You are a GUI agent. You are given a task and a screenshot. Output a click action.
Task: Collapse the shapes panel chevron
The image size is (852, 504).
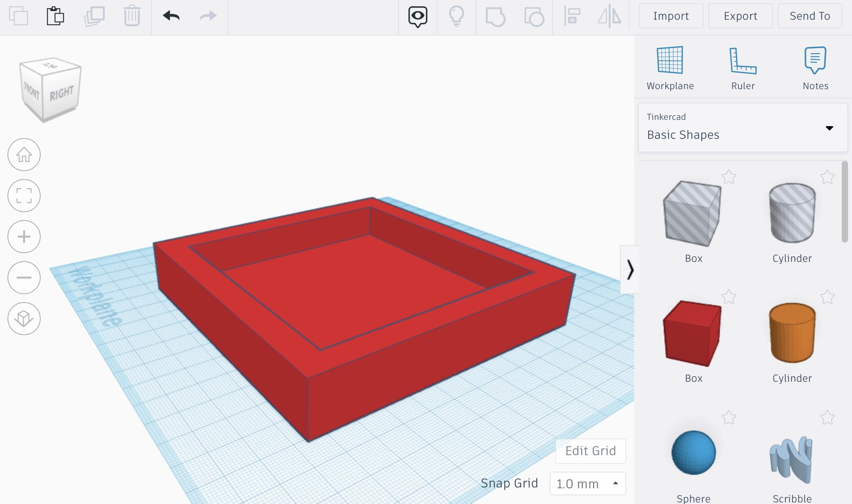click(x=630, y=270)
